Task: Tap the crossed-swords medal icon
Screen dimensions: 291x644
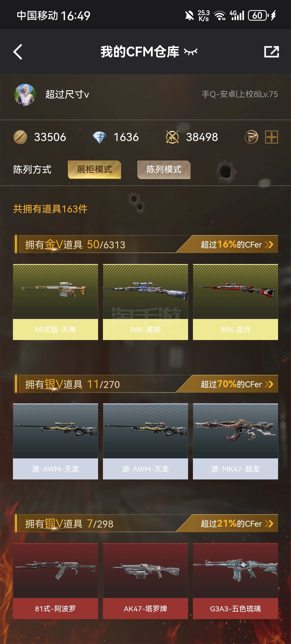Action: [x=172, y=137]
